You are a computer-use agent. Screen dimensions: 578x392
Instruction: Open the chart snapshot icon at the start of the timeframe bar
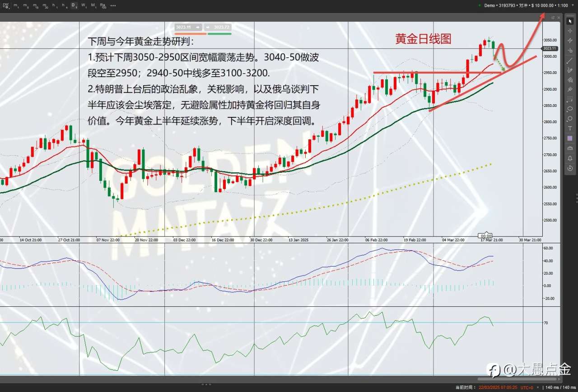point(5,5)
